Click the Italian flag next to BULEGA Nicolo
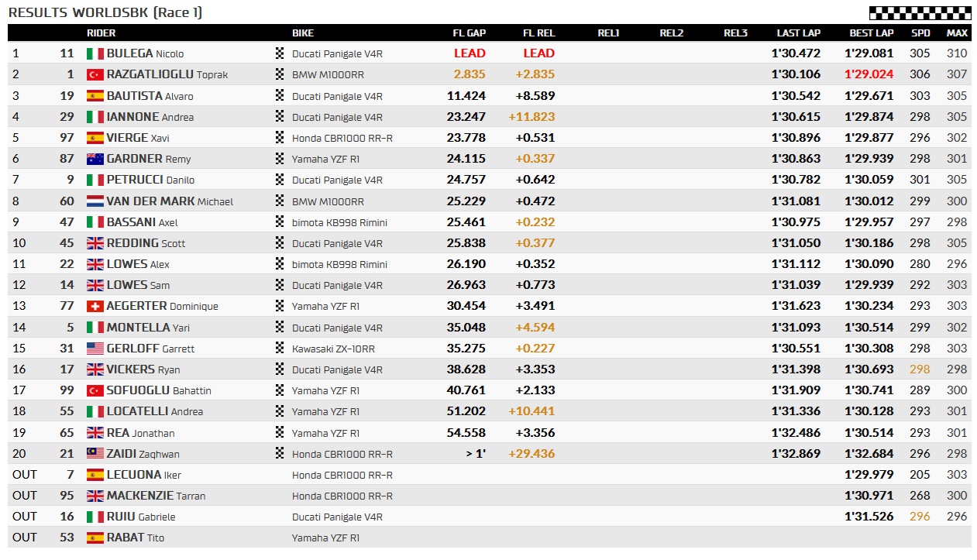Image resolution: width=977 pixels, height=560 pixels. (x=95, y=53)
